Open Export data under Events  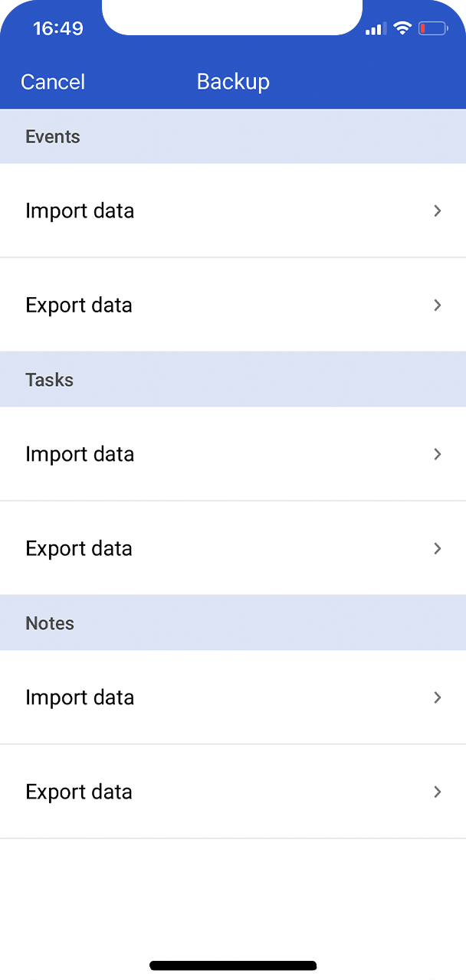[79, 305]
